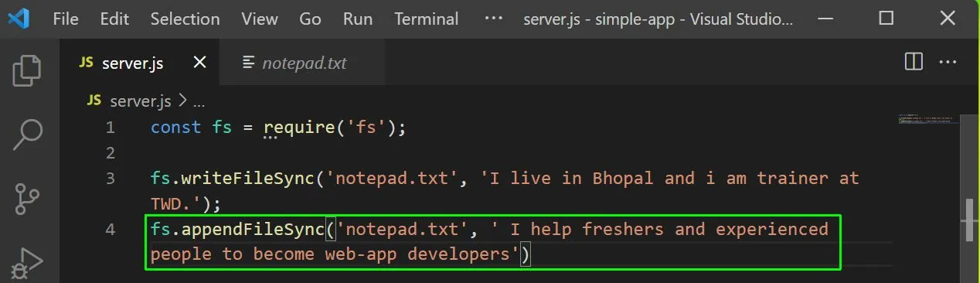This screenshot has width=980, height=283.
Task: Click line number 4 in gutter
Action: point(111,230)
